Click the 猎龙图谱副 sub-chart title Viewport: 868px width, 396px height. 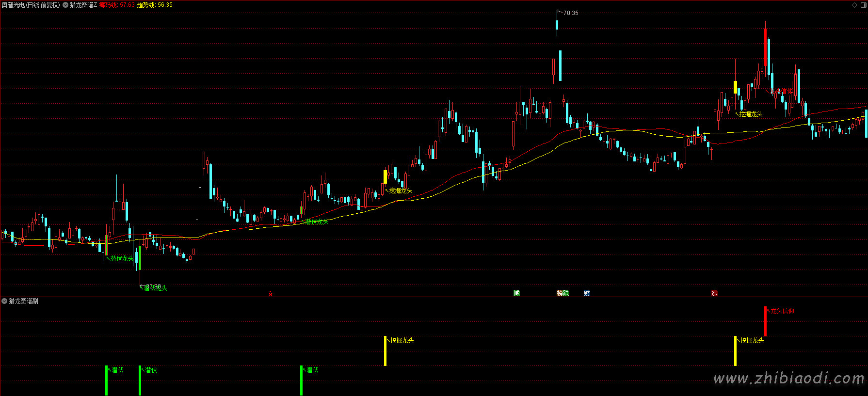point(23,301)
